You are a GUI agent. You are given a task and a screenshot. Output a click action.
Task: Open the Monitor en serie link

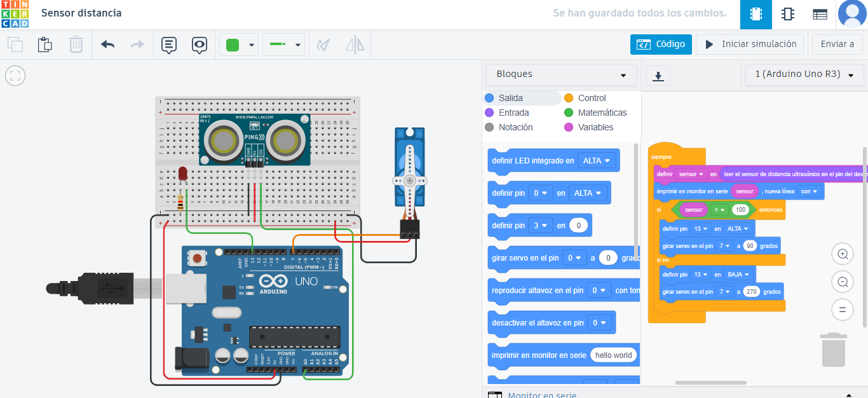click(542, 395)
